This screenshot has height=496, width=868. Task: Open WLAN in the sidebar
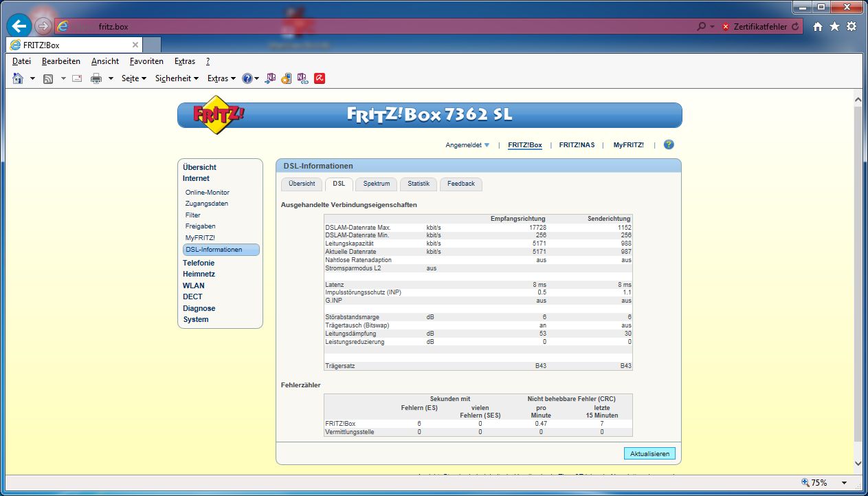(193, 285)
